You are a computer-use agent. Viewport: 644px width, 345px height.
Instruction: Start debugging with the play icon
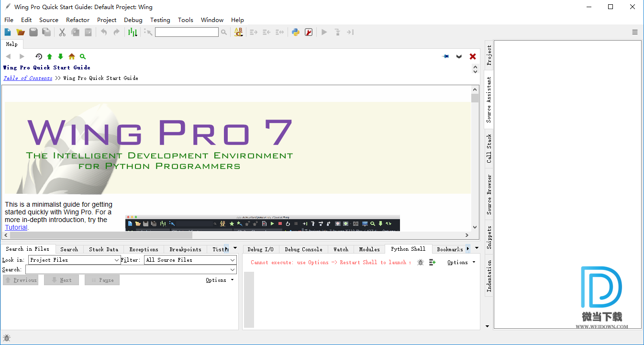click(x=324, y=32)
